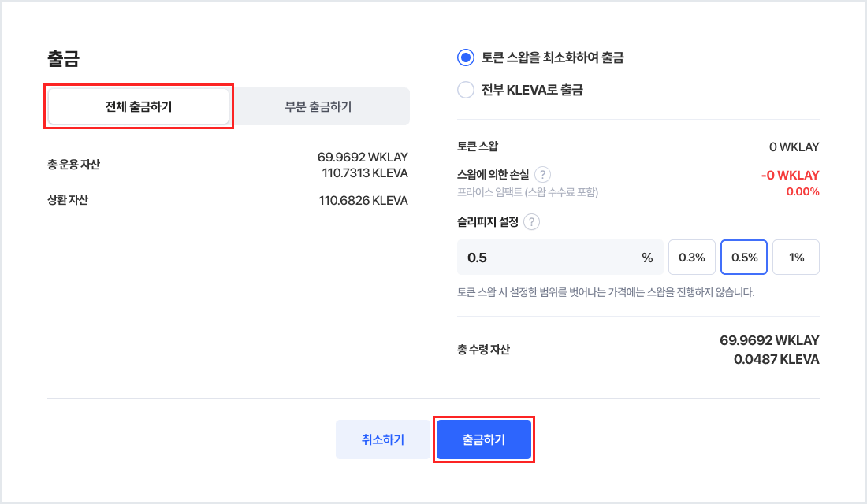Click the red -0 WKLAY loss value

(790, 175)
